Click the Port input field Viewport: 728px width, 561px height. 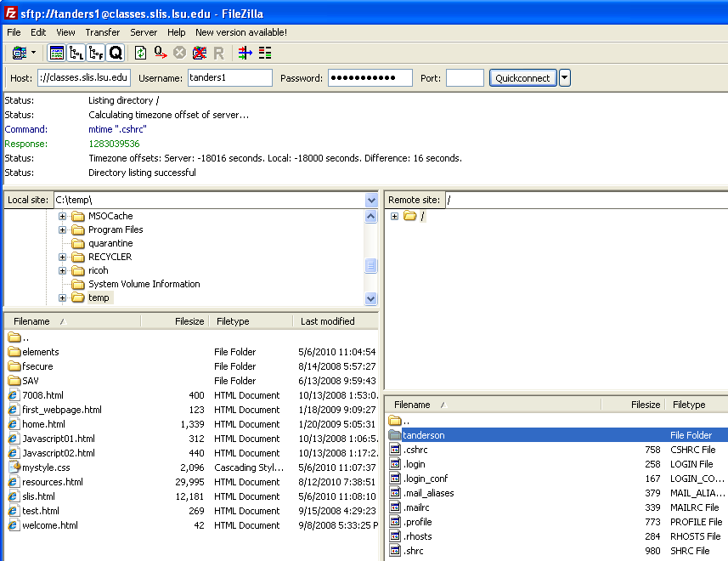[x=465, y=78]
